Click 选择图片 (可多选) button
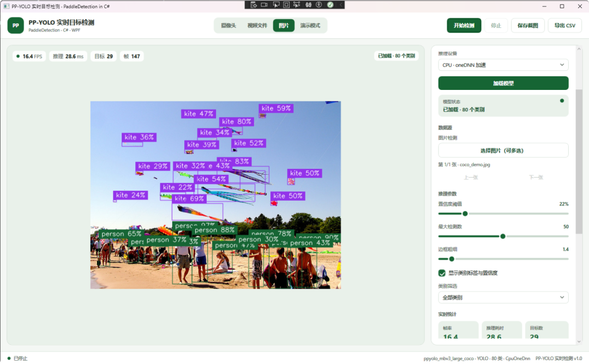589x364 pixels. 503,150
